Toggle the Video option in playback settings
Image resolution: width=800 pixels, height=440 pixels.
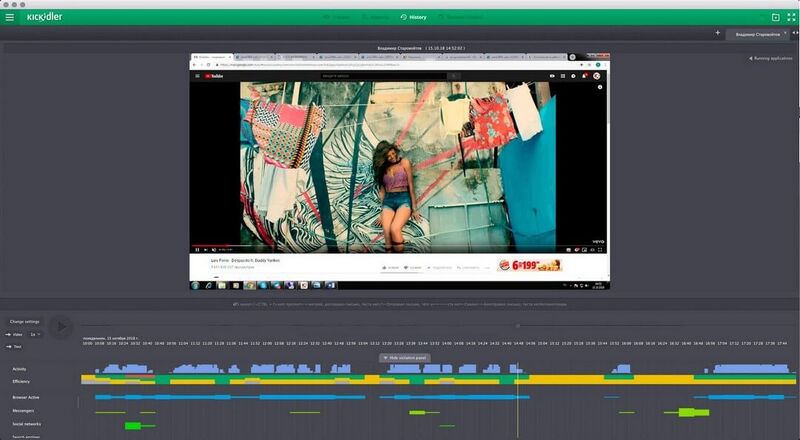15,334
